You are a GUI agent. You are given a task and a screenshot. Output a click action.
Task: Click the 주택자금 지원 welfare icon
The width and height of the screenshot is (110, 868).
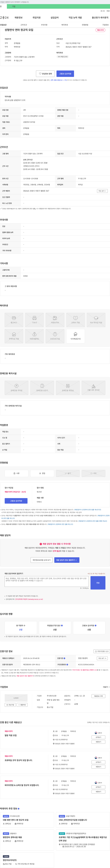tap(14, 336)
